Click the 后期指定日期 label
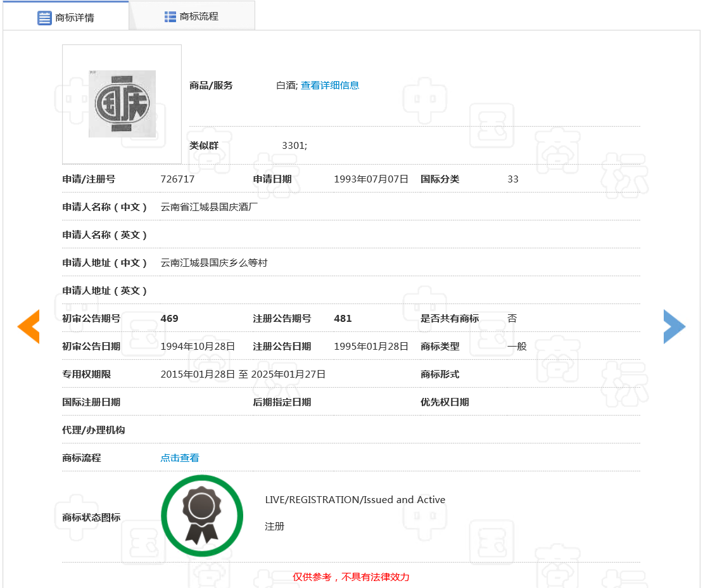Viewport: 703px width, 588px height. [282, 402]
